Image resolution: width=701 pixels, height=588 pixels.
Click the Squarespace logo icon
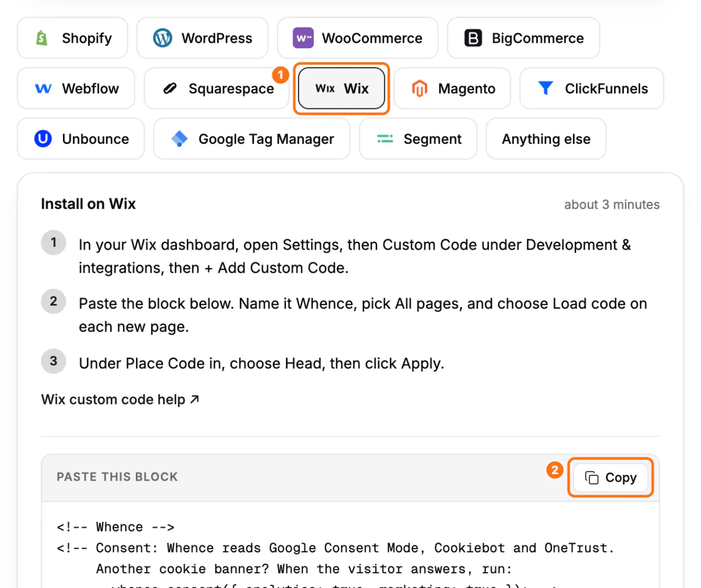point(170,88)
